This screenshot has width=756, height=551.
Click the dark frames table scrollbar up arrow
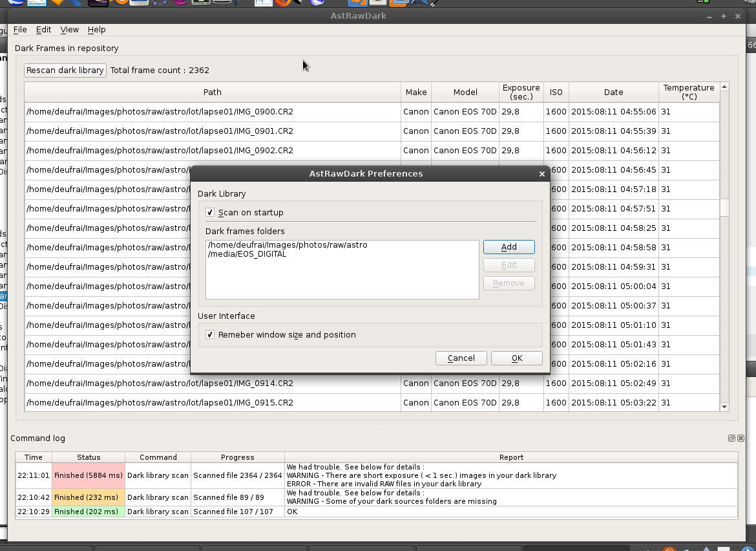[x=724, y=87]
